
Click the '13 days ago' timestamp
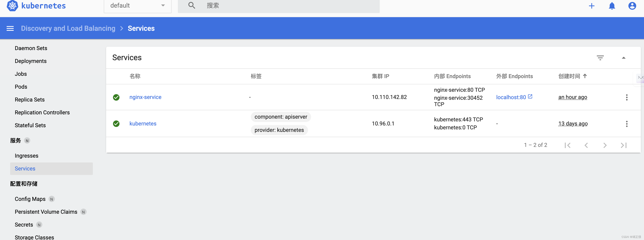(573, 124)
